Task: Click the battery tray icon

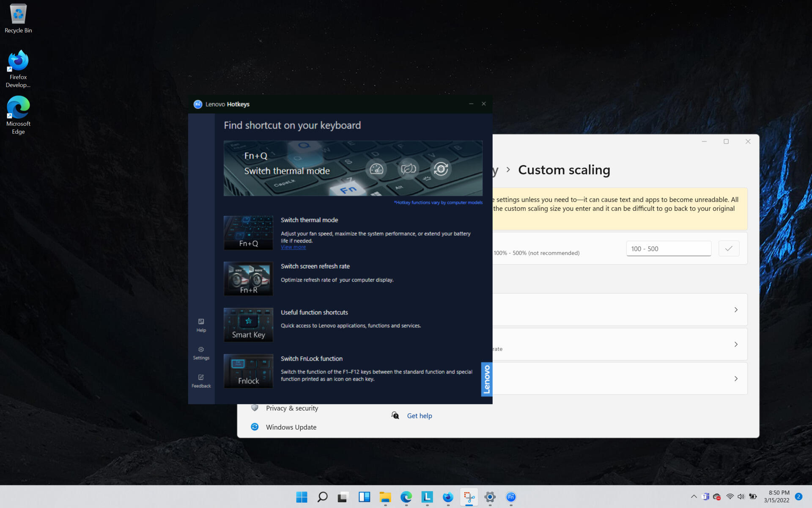Action: pyautogui.click(x=753, y=497)
